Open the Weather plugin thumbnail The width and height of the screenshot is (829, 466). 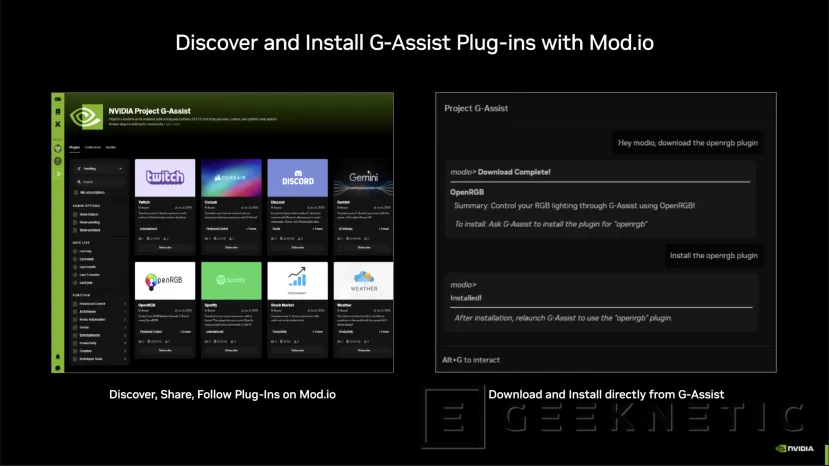(363, 281)
